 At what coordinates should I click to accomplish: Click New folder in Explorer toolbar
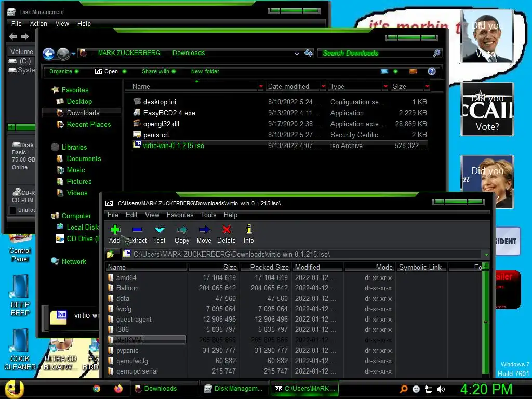pyautogui.click(x=205, y=71)
